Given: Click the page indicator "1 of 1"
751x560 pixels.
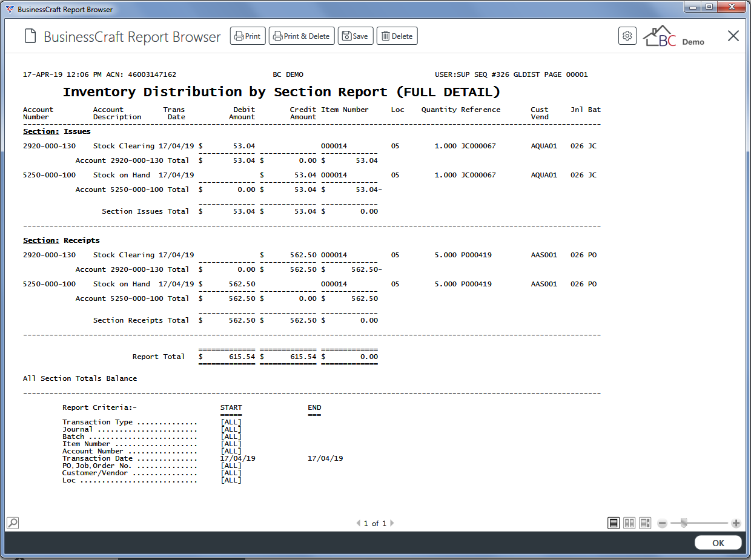Looking at the screenshot, I should coord(375,524).
